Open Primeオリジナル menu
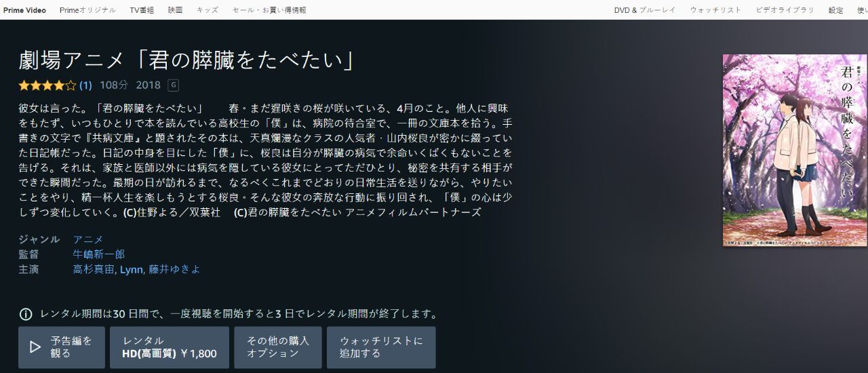868x373 pixels. point(87,10)
